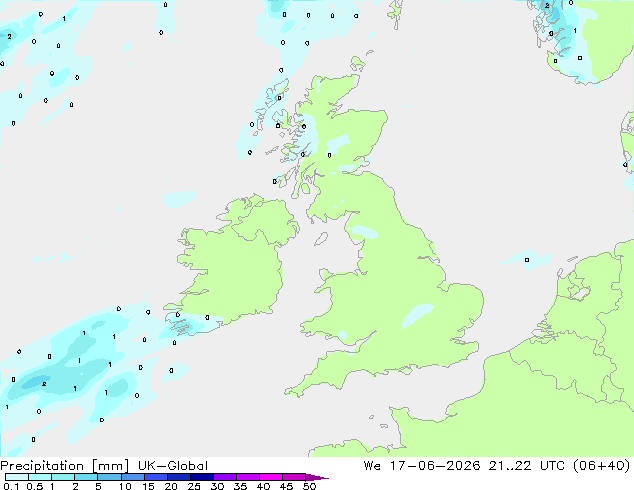
Task: Click the weekday abbreviation "We"
Action: 372,466
